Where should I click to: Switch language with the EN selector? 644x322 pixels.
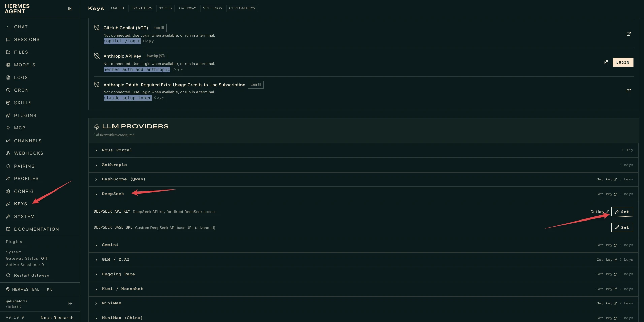tap(50, 290)
